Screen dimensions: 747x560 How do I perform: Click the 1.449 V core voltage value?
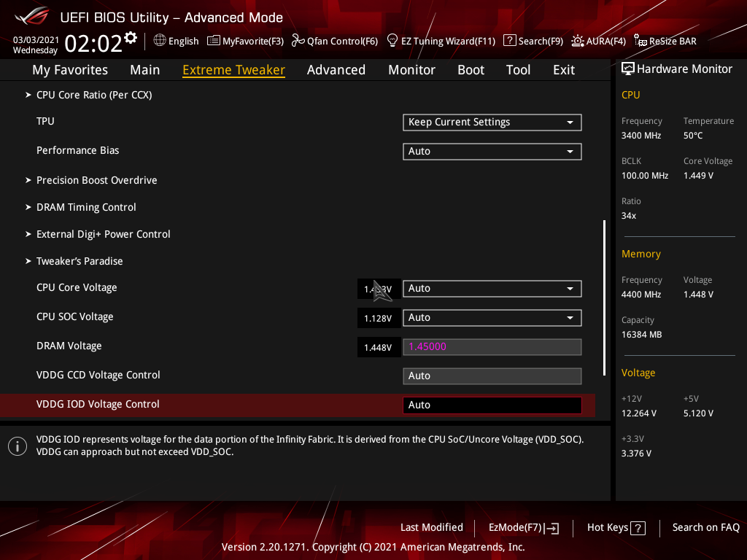click(x=698, y=176)
